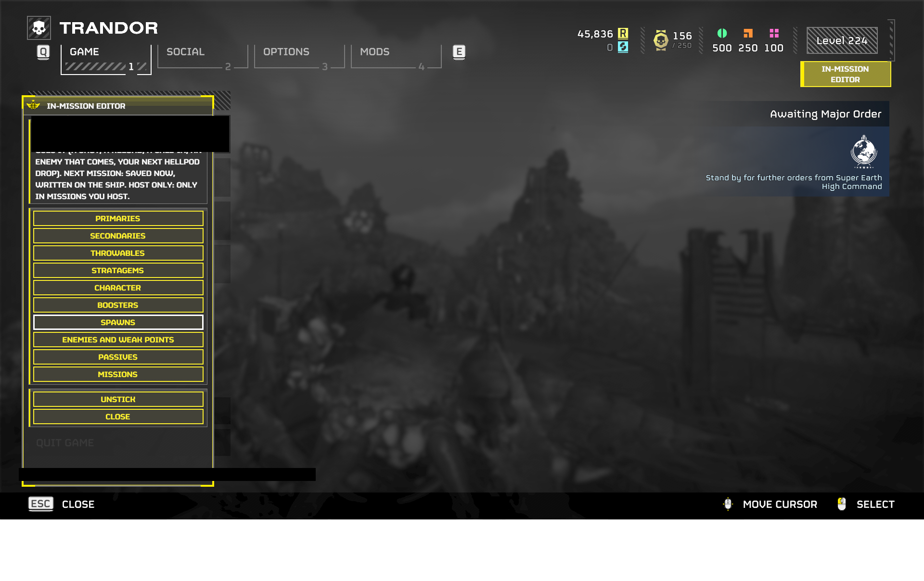Viewport: 924px width, 581px height.
Task: Click the ESC key icon
Action: tap(41, 504)
